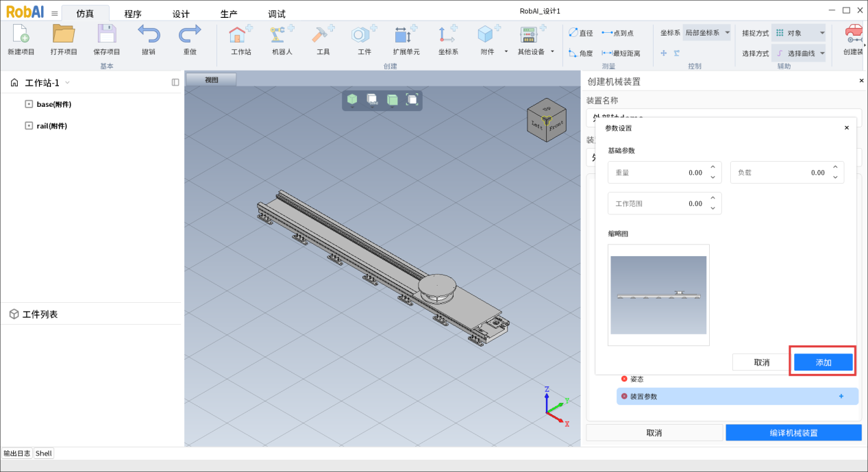868x472 pixels.
Task: Click the 新建项目 new project icon
Action: point(21,34)
